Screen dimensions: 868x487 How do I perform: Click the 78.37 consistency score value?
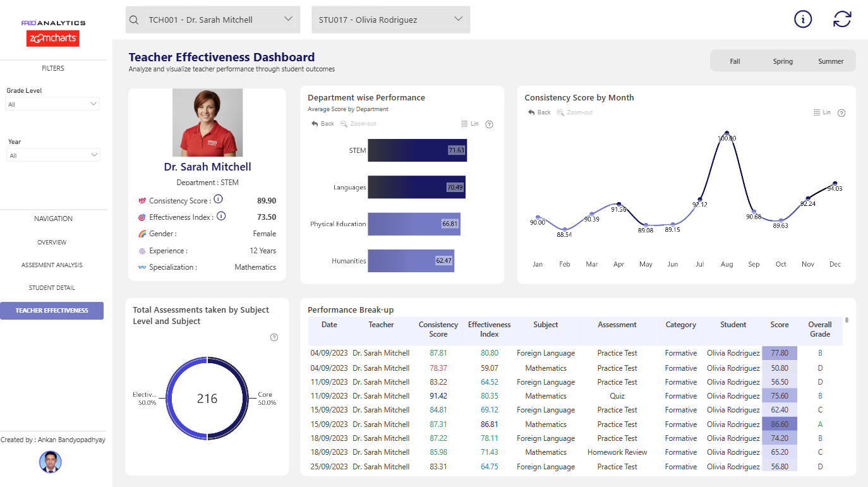click(x=438, y=368)
